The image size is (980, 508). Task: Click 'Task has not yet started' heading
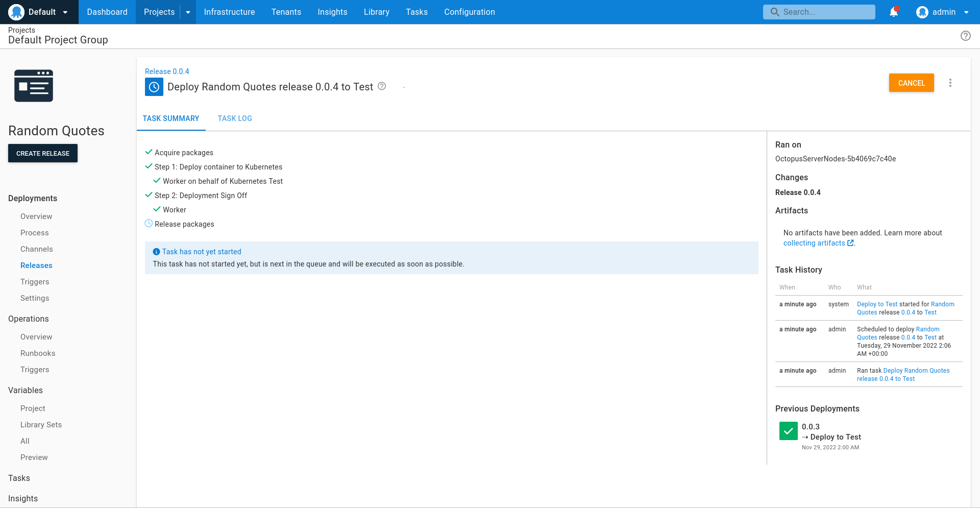click(202, 252)
